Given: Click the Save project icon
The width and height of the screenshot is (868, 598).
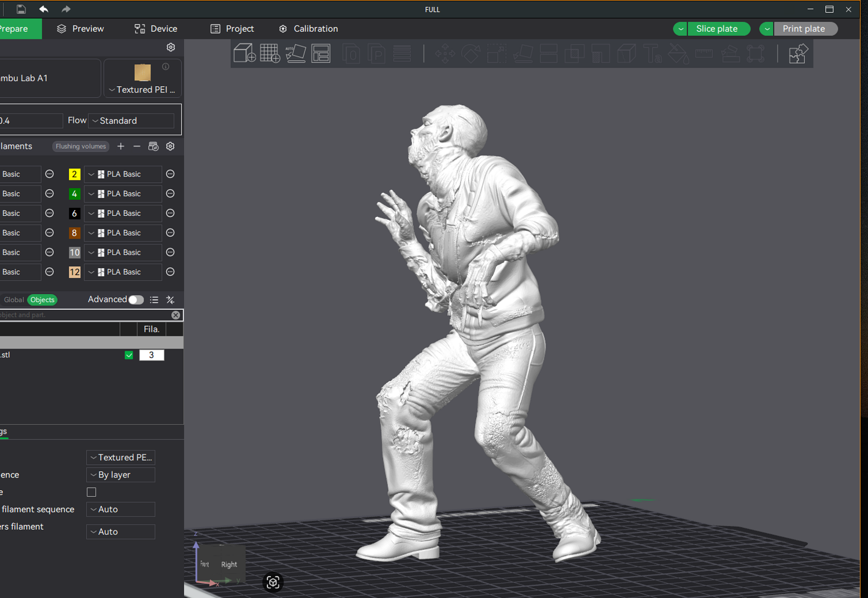Looking at the screenshot, I should [x=21, y=9].
